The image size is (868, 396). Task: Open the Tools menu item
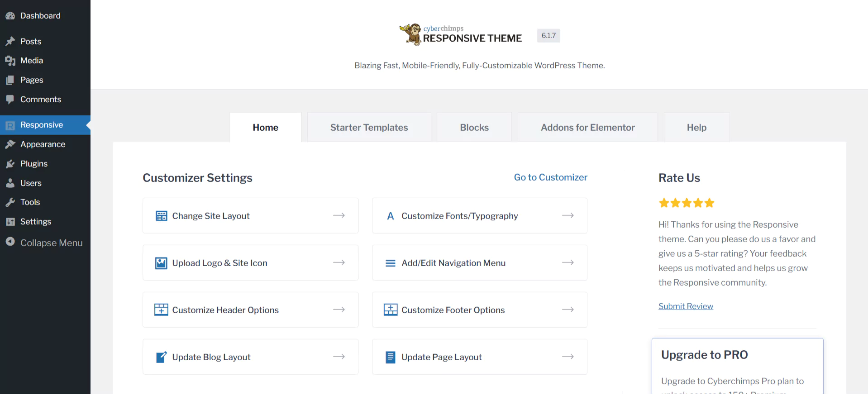tap(45, 202)
